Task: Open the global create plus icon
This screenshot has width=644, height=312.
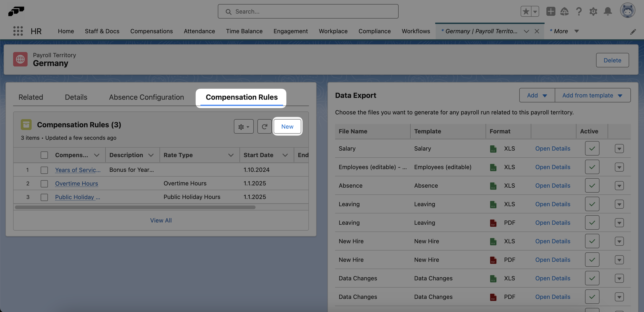Action: 550,11
